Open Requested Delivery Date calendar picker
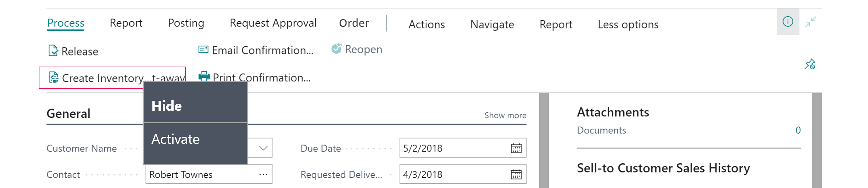The image size is (868, 188). click(x=516, y=174)
